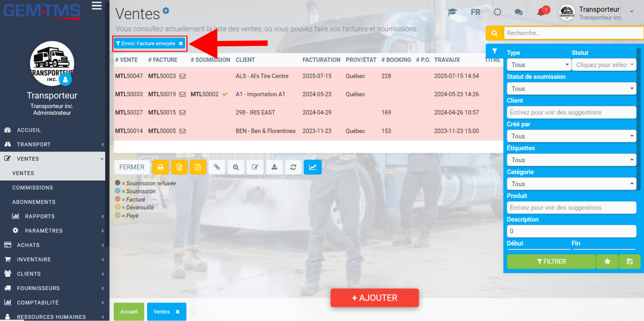The height and width of the screenshot is (321, 644).
Task: Toggle the filter panel funnel icon
Action: click(x=494, y=51)
